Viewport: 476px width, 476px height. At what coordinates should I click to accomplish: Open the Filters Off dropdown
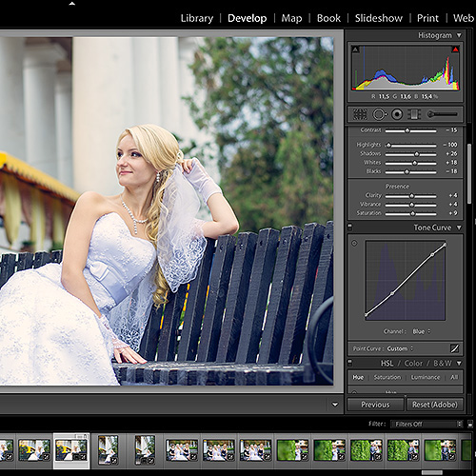[x=426, y=424]
